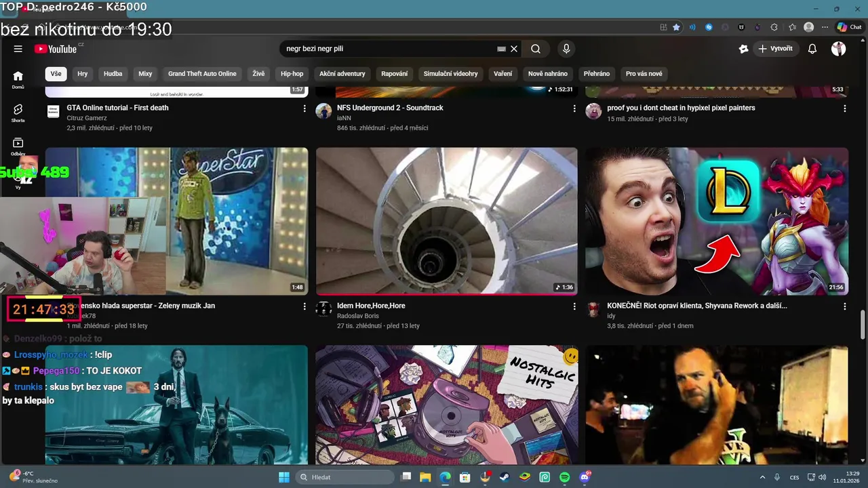Image resolution: width=868 pixels, height=488 pixels.
Task: Open Spotify from the taskbar
Action: click(565, 477)
